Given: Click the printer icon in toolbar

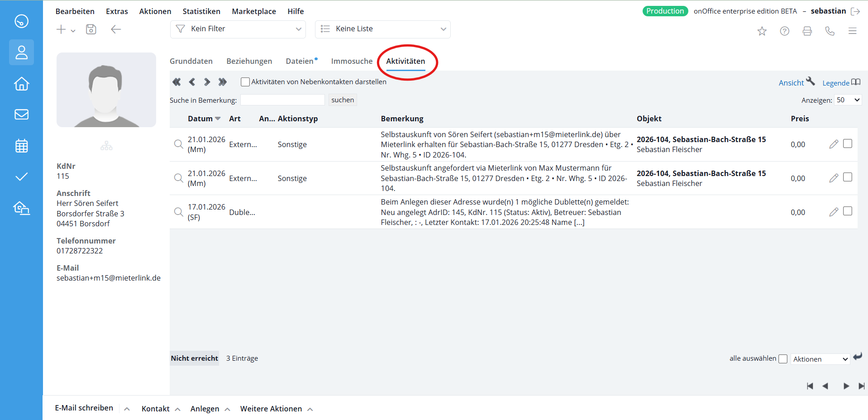Looking at the screenshot, I should click(807, 31).
